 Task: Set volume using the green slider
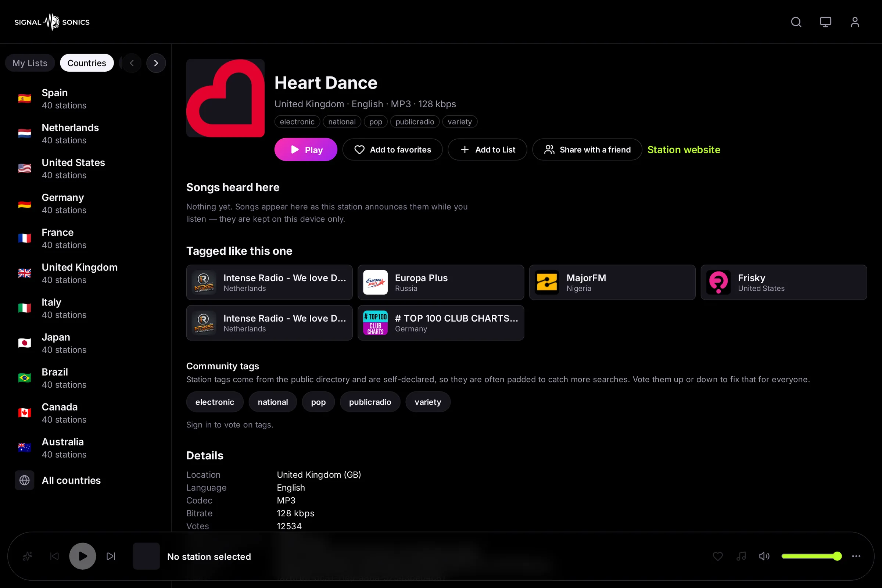[x=811, y=556]
